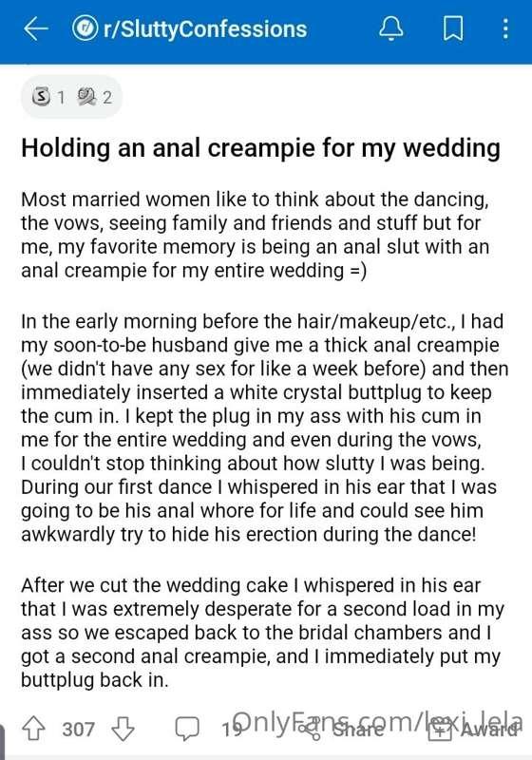Open the three-dot overflow menu
Viewport: 532px width, 760px height.
coord(505,29)
